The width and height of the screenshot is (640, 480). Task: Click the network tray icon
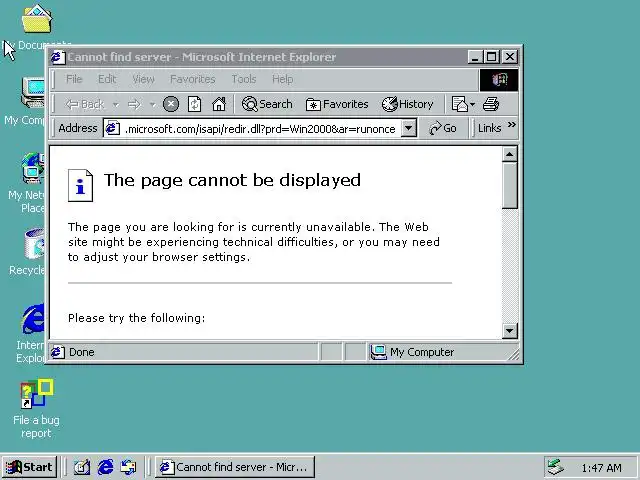[556, 467]
